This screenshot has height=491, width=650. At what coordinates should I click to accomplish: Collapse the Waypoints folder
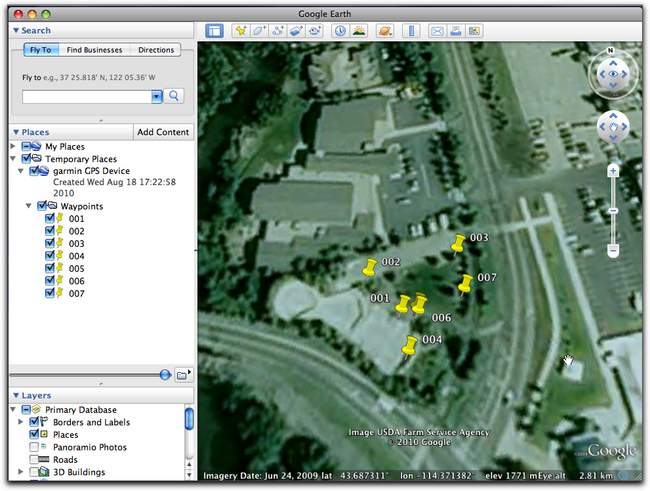tap(29, 206)
